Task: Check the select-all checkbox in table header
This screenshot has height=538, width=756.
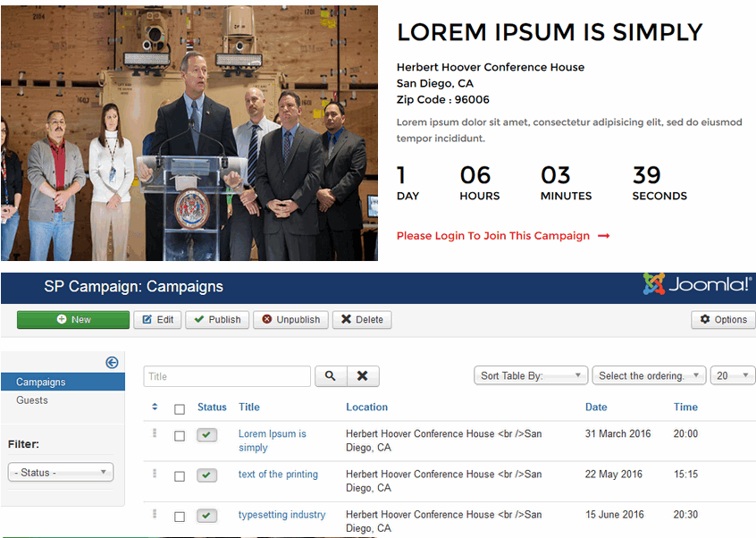Action: (x=180, y=409)
